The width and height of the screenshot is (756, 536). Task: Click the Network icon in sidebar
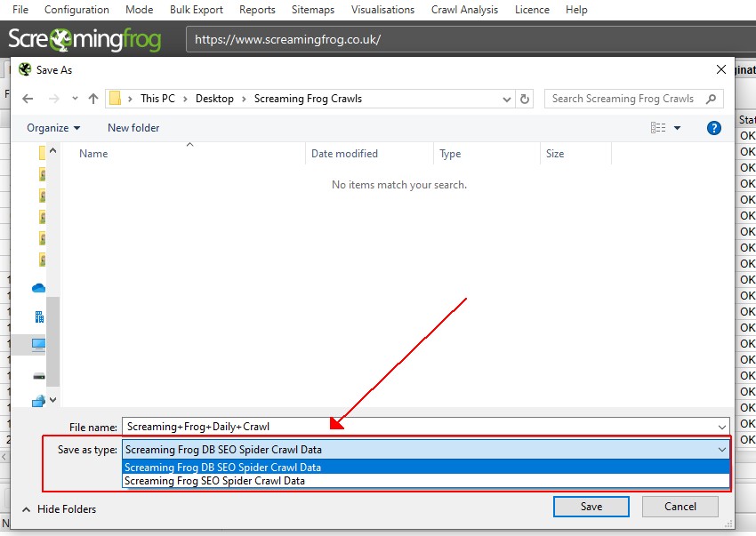(x=38, y=401)
